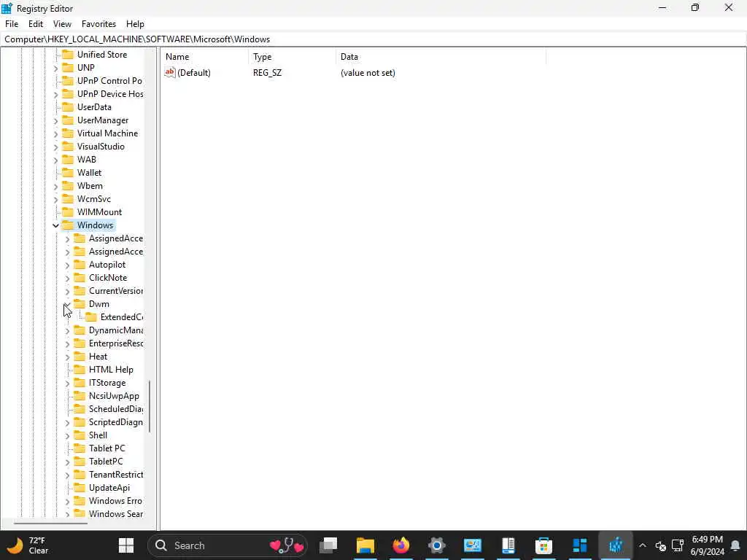Click the registry path address bar
The image size is (747, 560).
373,39
